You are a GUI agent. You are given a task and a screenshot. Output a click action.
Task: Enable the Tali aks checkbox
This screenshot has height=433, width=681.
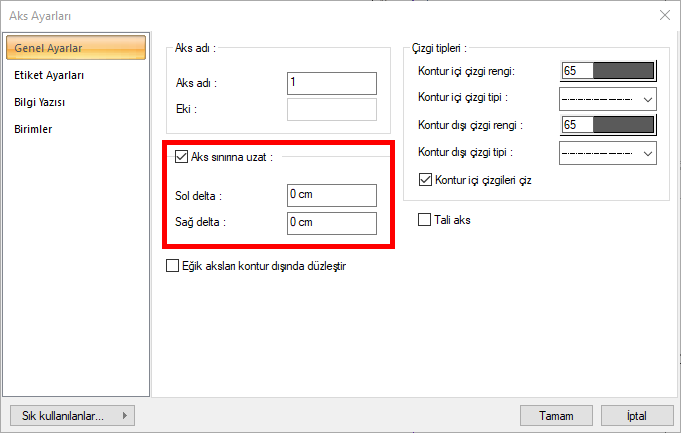click(x=425, y=219)
